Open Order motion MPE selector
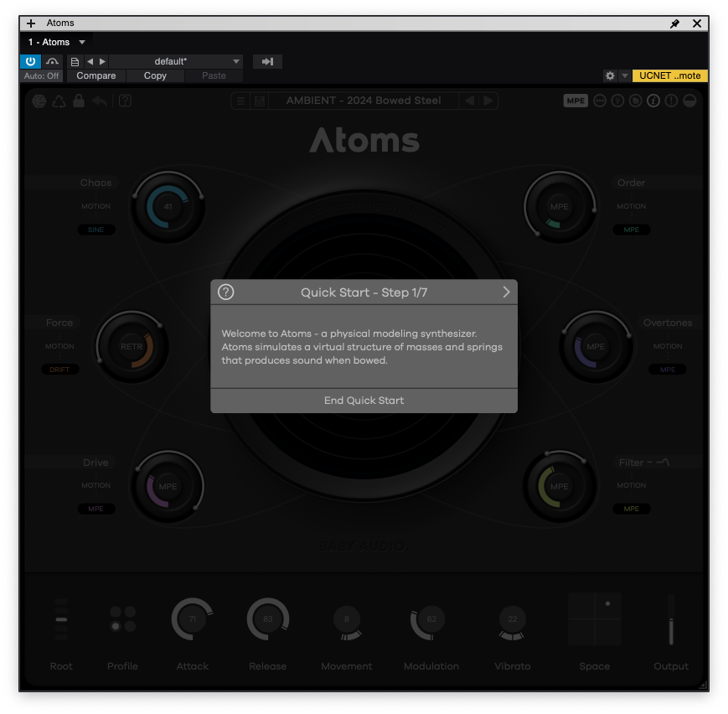This screenshot has width=728, height=714. 632,230
